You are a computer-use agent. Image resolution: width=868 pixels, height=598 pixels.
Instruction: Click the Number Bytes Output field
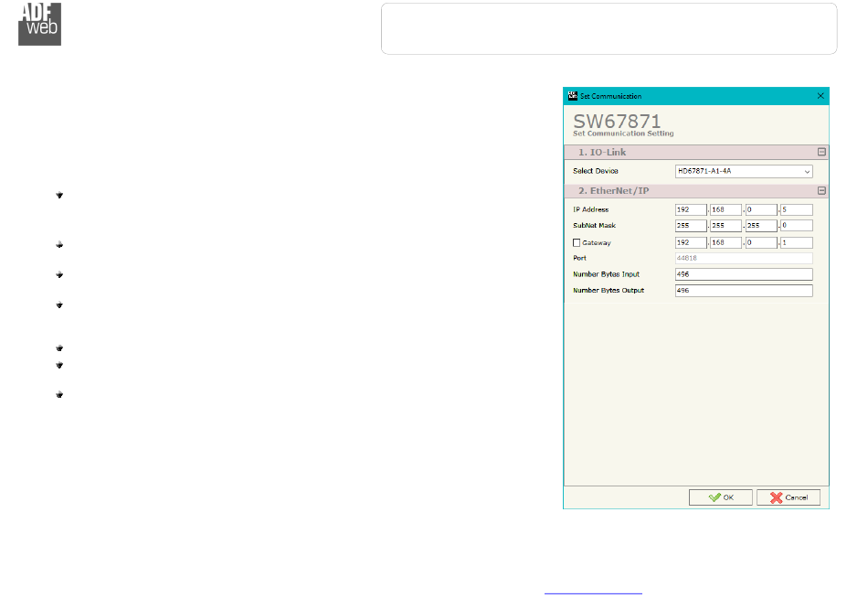744,291
